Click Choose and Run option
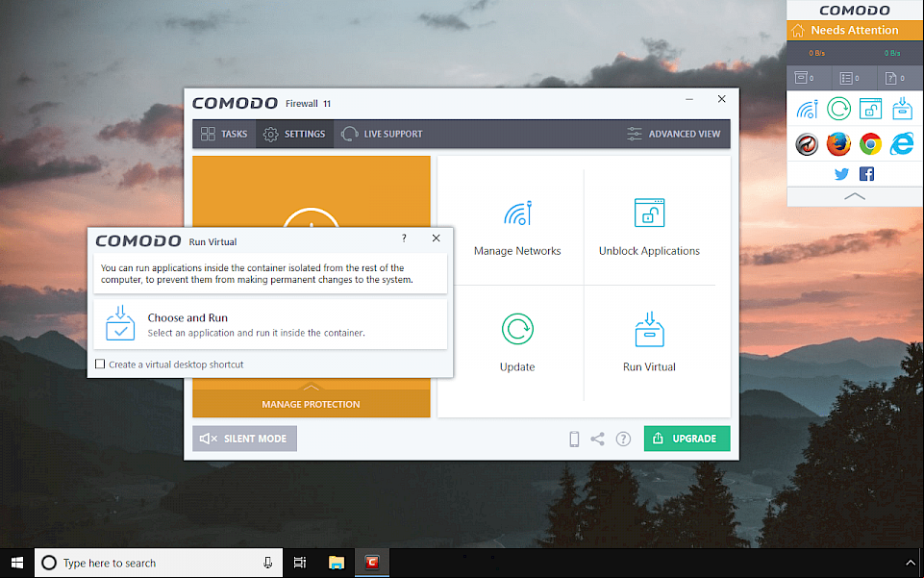 tap(270, 324)
